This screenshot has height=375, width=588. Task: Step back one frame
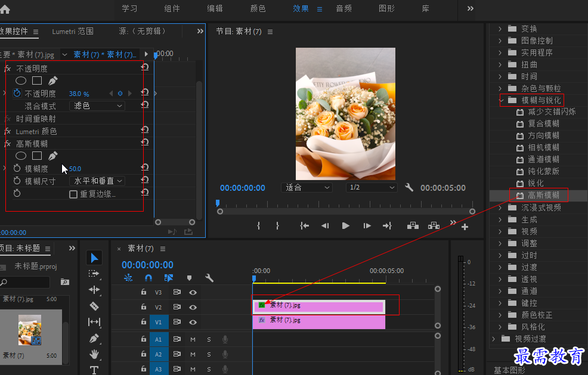click(325, 226)
